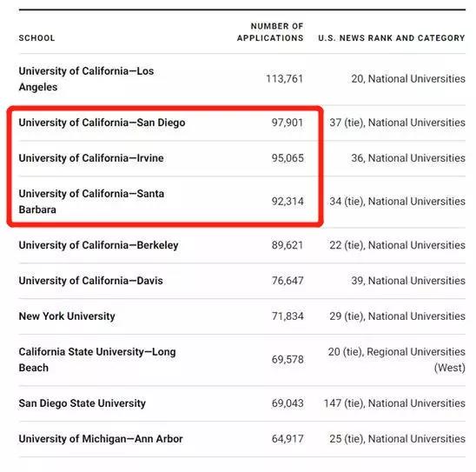476x472 pixels.
Task: Open University of California—Davis link
Action: (90, 281)
